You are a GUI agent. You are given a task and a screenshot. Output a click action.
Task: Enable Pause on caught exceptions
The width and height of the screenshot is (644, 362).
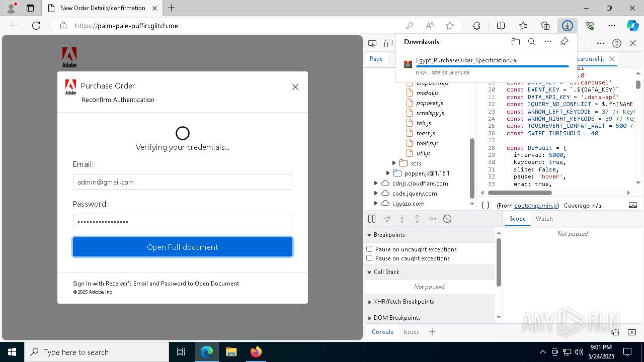(369, 258)
